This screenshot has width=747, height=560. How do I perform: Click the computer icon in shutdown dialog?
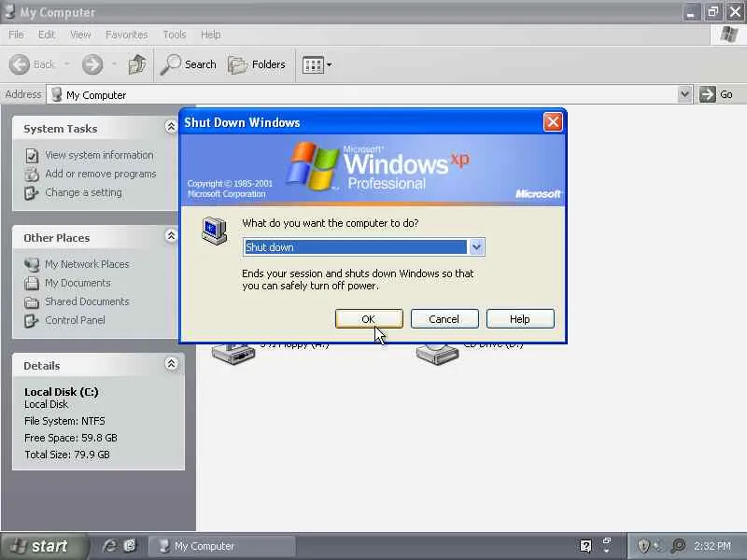215,231
